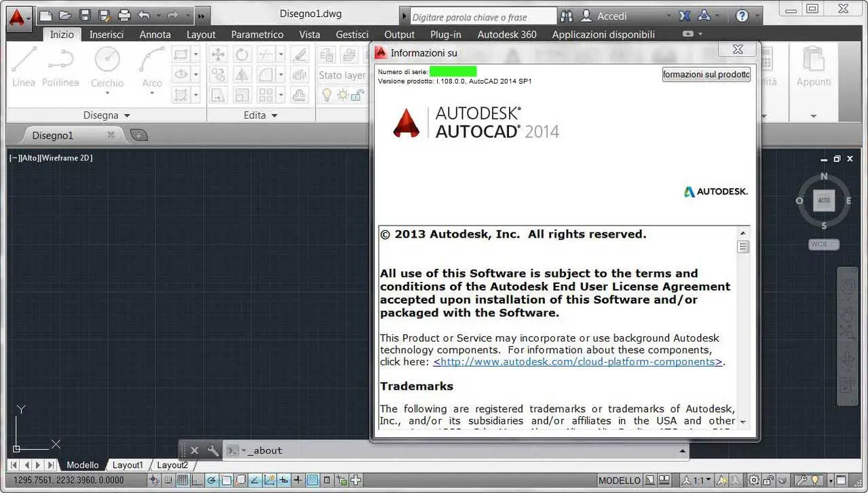Select the Vista ribbon tab

(x=309, y=35)
